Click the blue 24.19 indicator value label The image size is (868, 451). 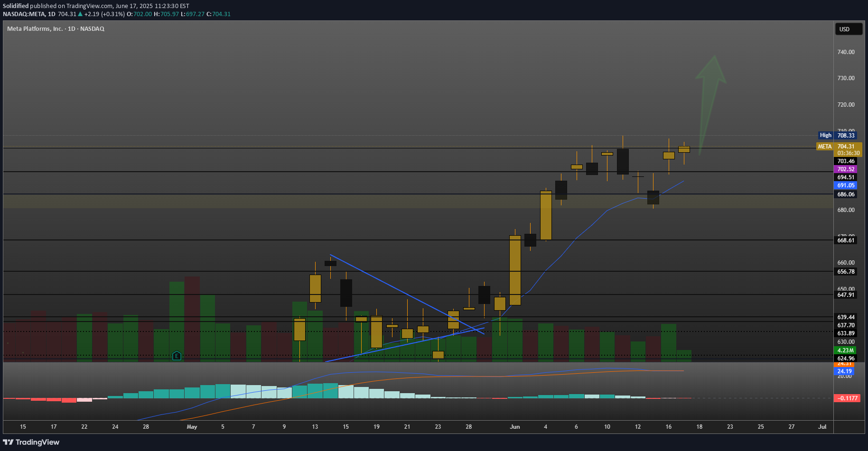click(844, 371)
